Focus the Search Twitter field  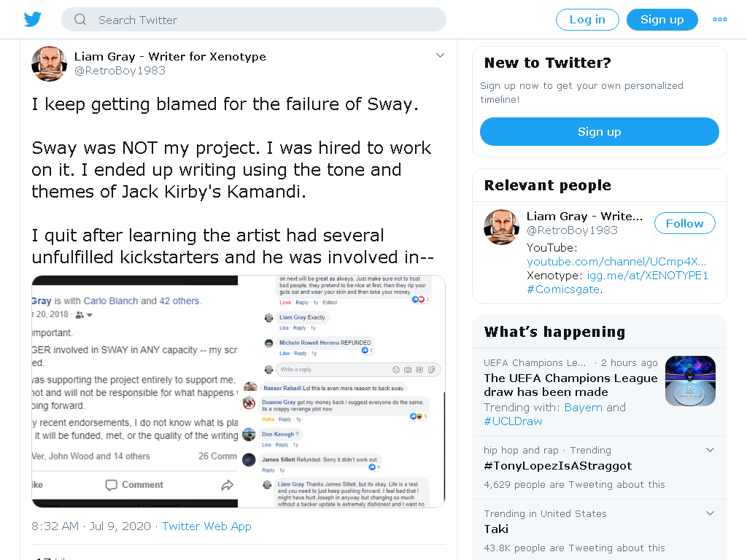click(x=254, y=20)
